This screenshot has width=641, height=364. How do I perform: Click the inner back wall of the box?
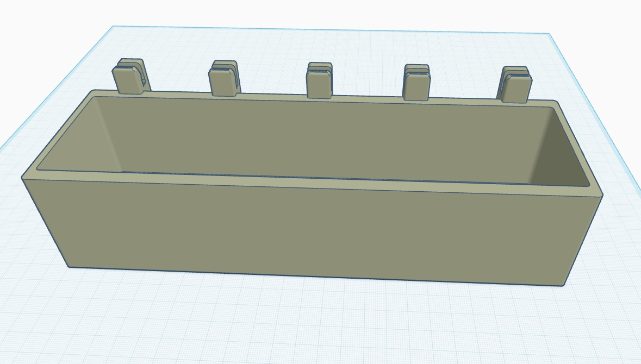click(323, 139)
